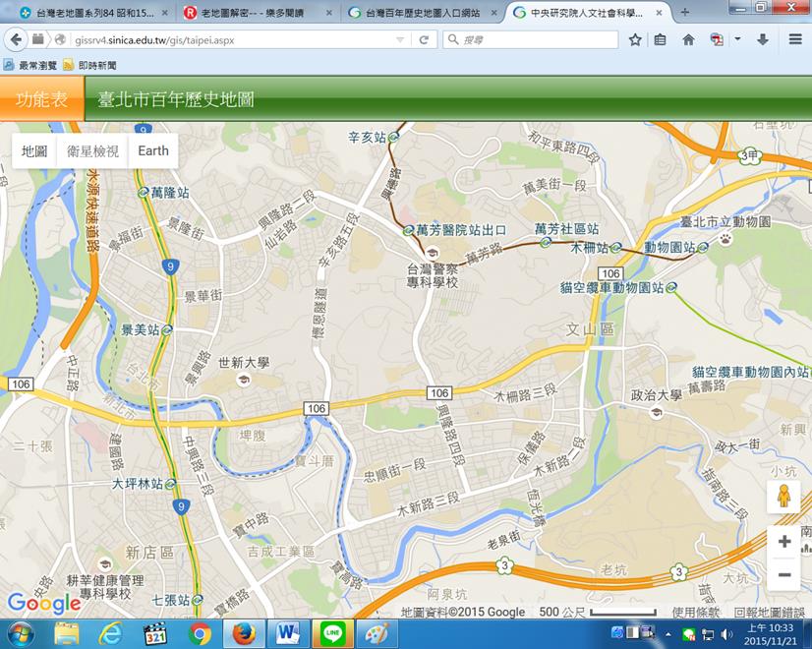Click the 貓空纜車動物園站 station marker

click(671, 286)
